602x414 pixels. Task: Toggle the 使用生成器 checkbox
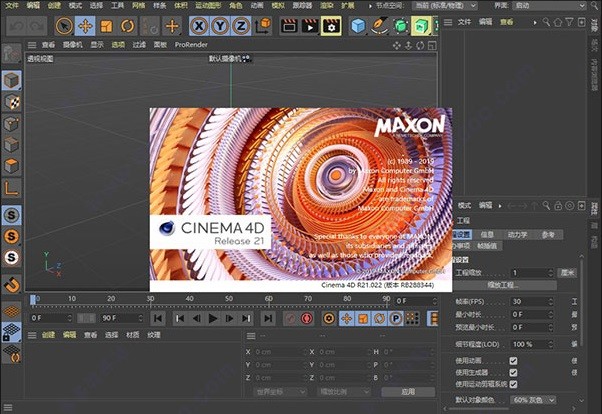pos(513,373)
